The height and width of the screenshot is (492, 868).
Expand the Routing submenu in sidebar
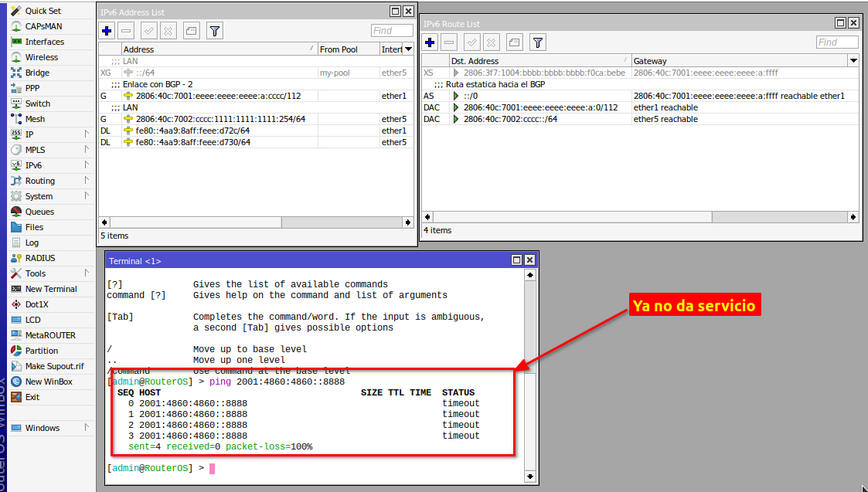[39, 181]
